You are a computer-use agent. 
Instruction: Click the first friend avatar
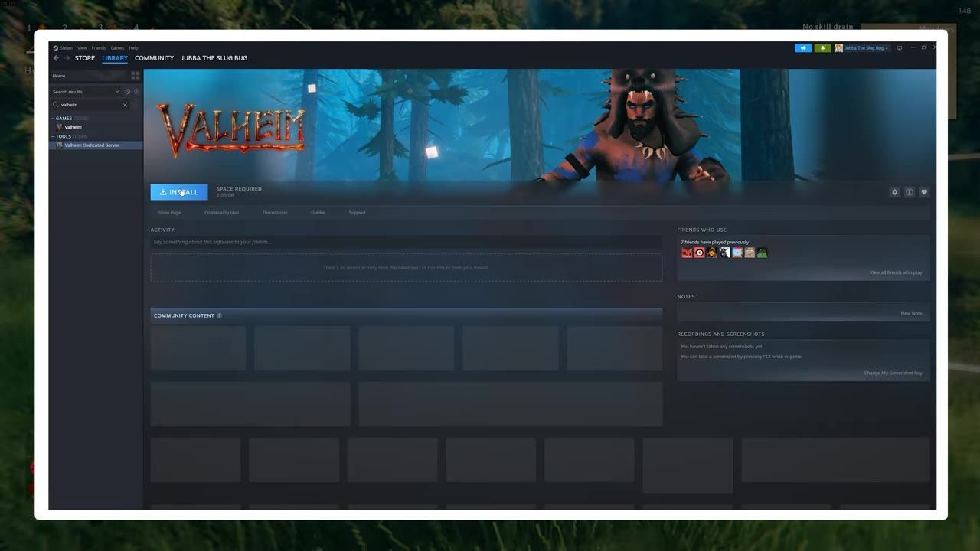tap(687, 253)
